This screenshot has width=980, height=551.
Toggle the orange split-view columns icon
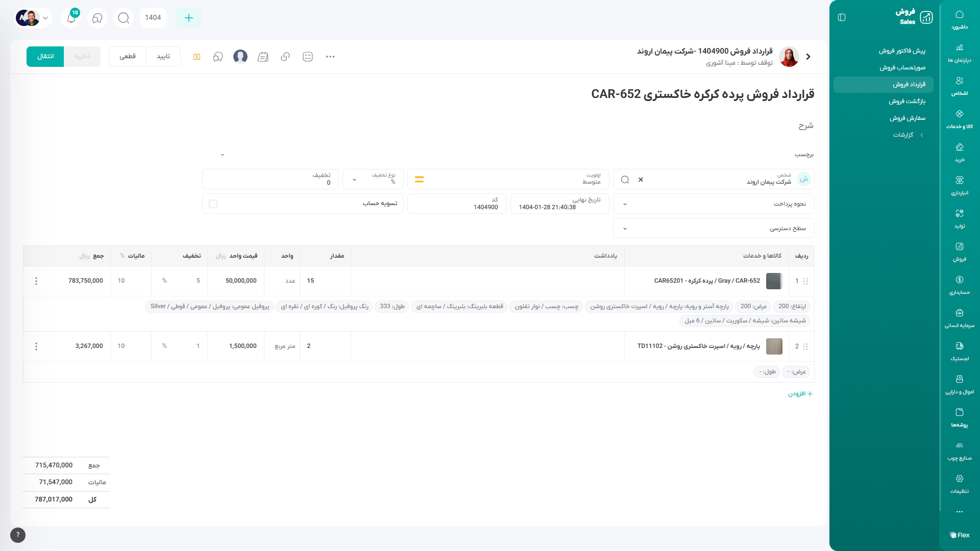[x=197, y=57]
